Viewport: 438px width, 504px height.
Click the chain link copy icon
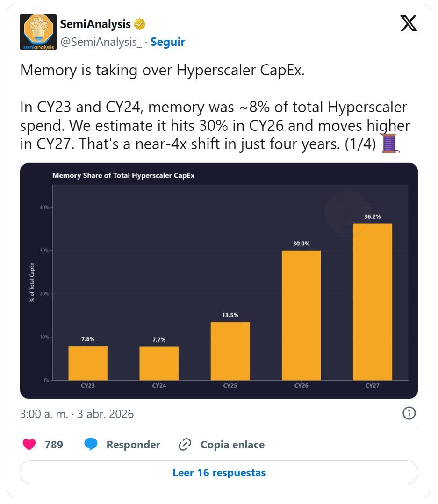click(185, 445)
